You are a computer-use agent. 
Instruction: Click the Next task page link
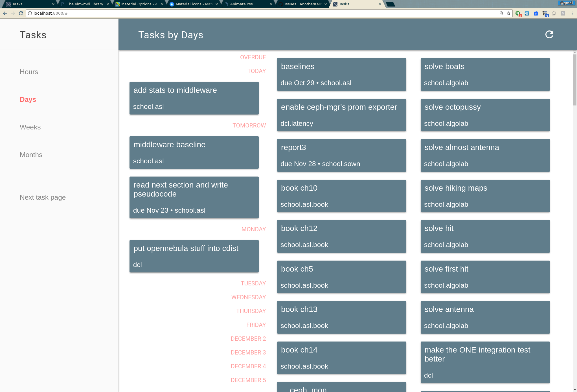click(x=43, y=197)
